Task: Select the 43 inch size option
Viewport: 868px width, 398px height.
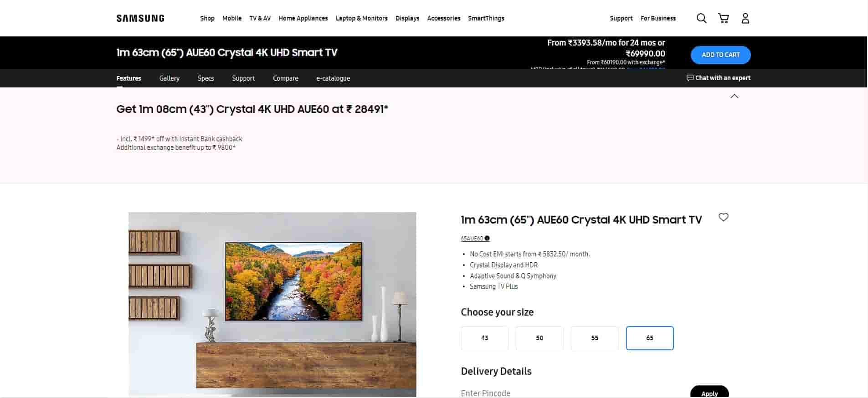Action: pyautogui.click(x=484, y=338)
